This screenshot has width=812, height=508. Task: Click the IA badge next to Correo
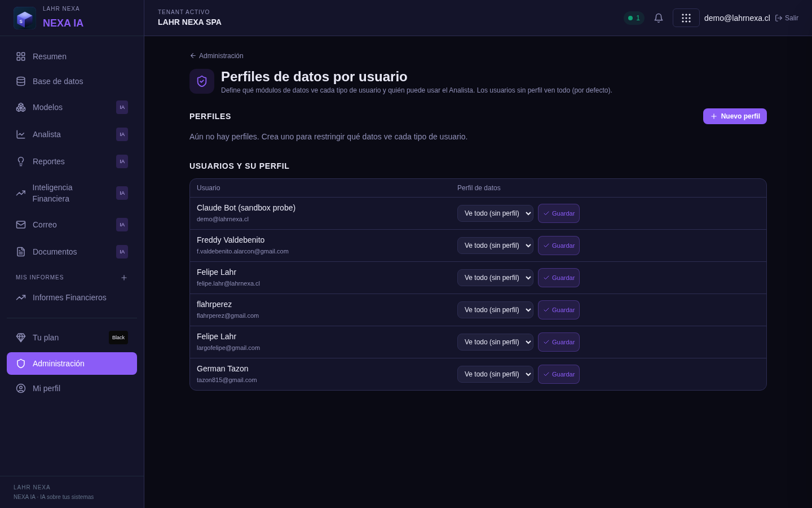(122, 225)
